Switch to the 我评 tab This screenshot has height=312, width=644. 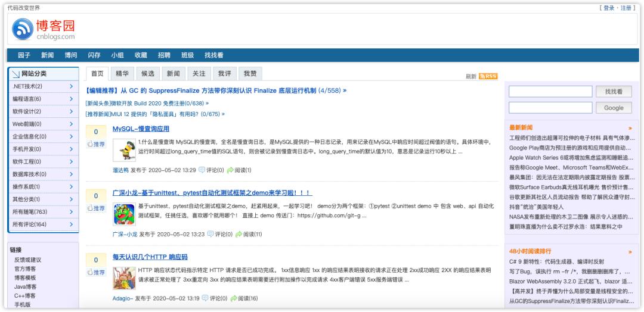pyautogui.click(x=224, y=74)
